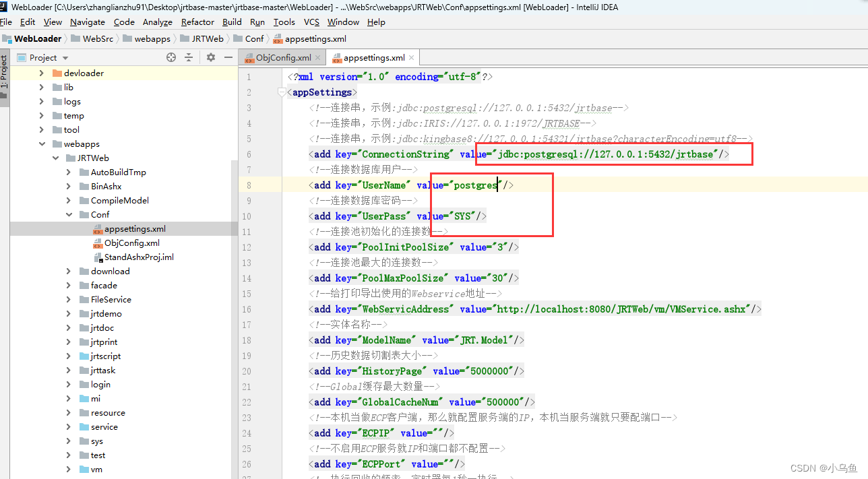This screenshot has height=479, width=868.
Task: Expand the CompileModel folder arrow
Action: click(68, 200)
